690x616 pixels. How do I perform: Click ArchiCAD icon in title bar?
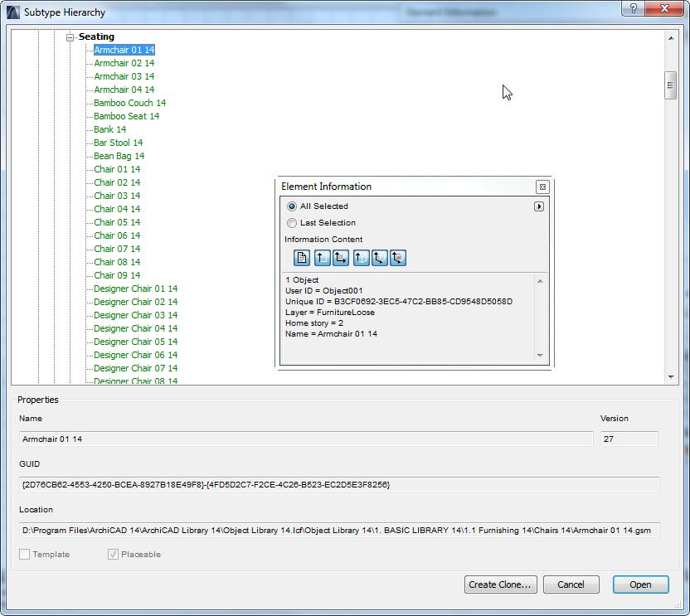pos(13,12)
